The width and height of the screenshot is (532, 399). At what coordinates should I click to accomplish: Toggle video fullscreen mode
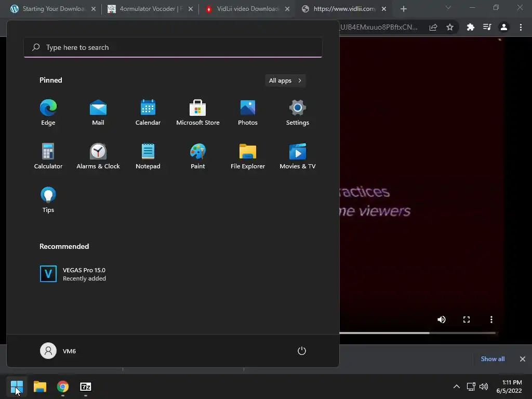(467, 320)
